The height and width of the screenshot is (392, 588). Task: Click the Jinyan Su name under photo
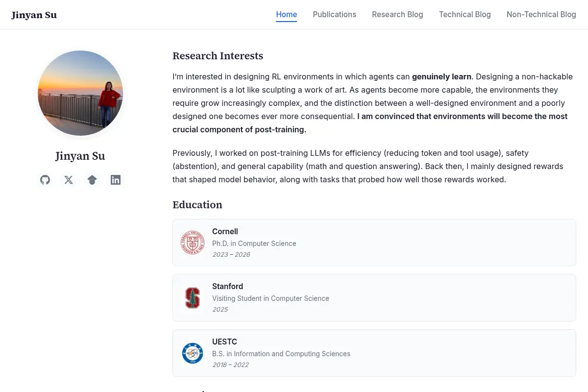pos(80,156)
